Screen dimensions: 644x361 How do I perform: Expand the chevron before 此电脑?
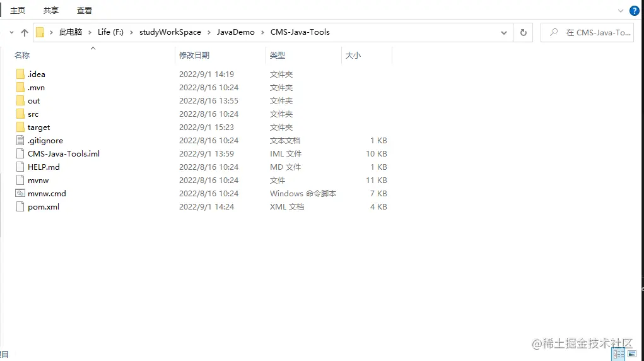[51, 32]
